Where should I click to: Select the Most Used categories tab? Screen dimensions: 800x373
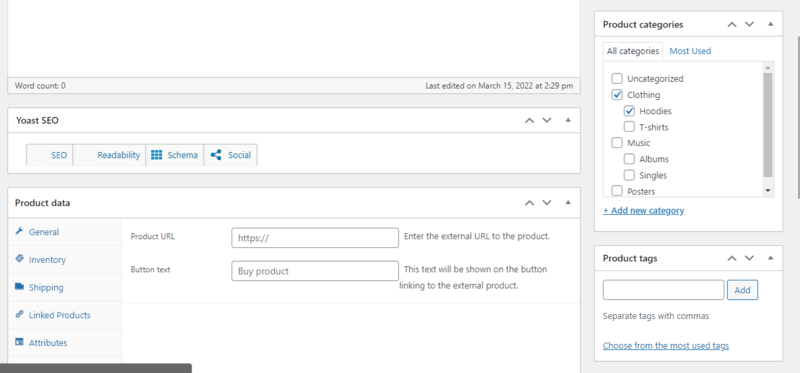(690, 51)
